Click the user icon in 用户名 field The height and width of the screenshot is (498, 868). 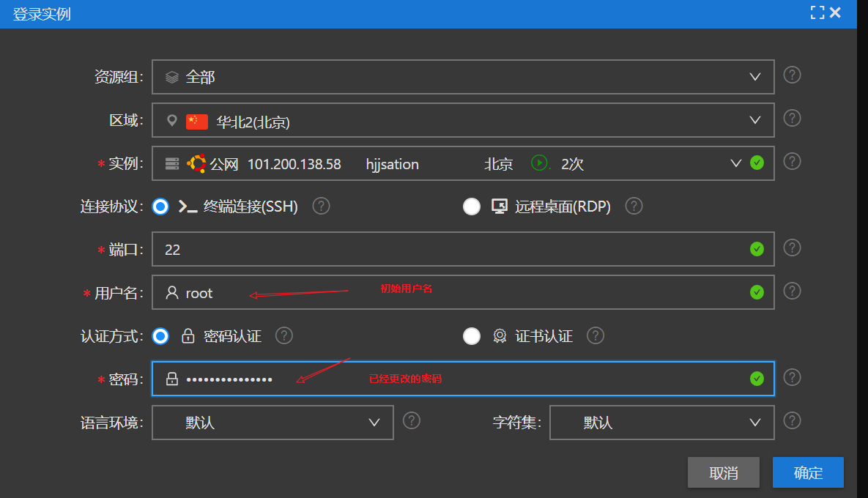[x=172, y=292]
